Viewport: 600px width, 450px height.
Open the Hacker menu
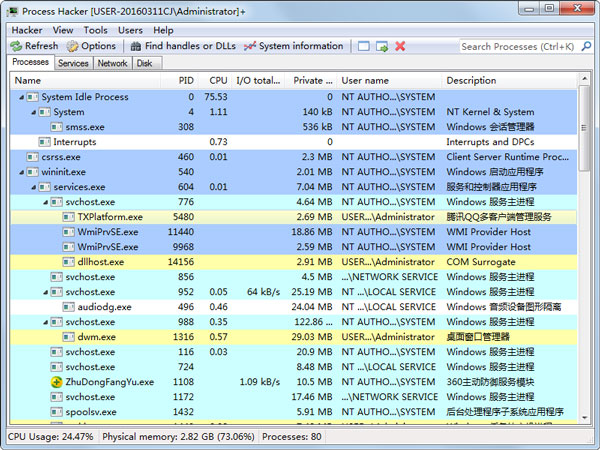26,30
